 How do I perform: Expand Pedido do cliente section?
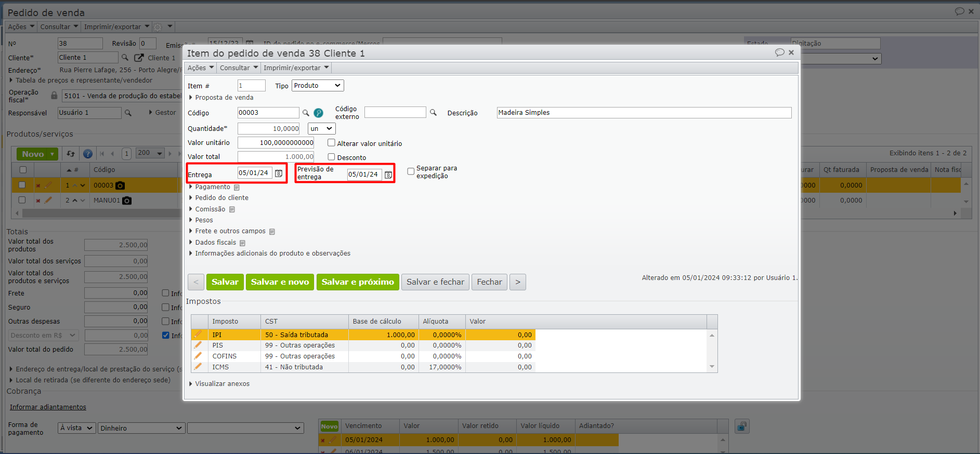[218, 198]
